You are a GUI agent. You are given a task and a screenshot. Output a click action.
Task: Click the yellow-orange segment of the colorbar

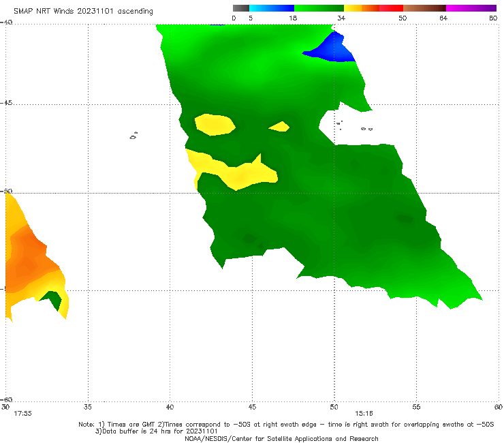point(362,8)
